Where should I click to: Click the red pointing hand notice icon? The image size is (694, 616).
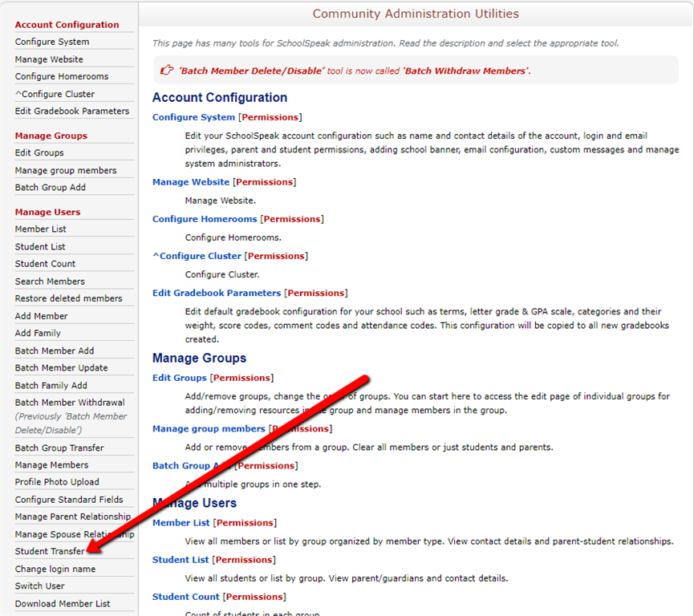(166, 70)
